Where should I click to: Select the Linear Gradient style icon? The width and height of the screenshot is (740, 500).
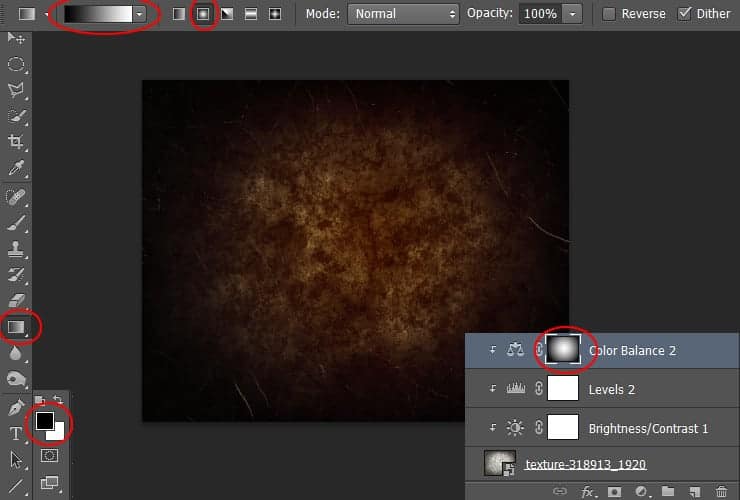point(179,14)
